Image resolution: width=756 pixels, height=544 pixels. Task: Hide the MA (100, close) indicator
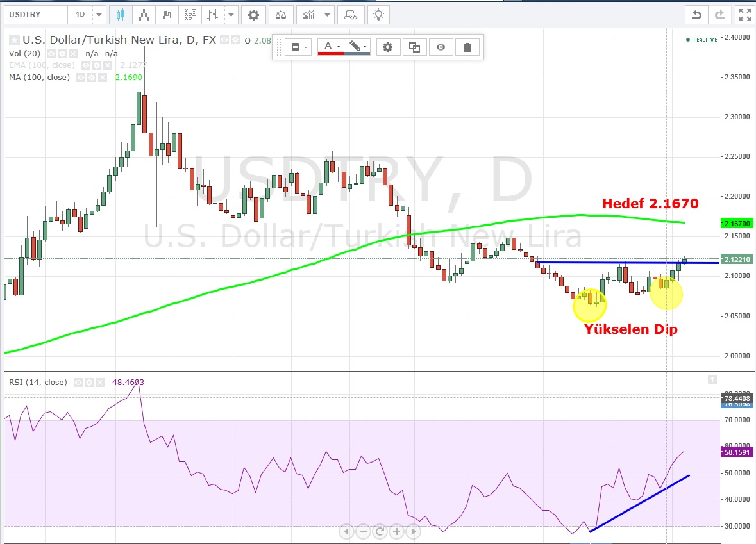[81, 78]
